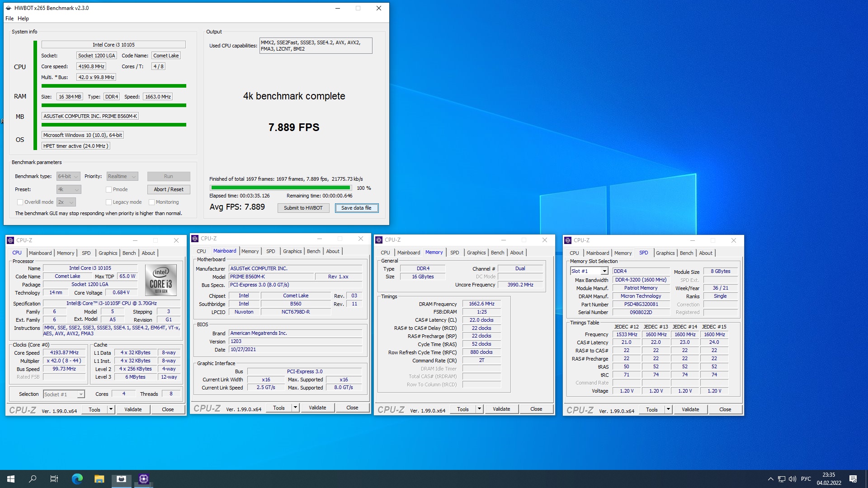Open the notification center icon
868x488 pixels.
click(853, 479)
